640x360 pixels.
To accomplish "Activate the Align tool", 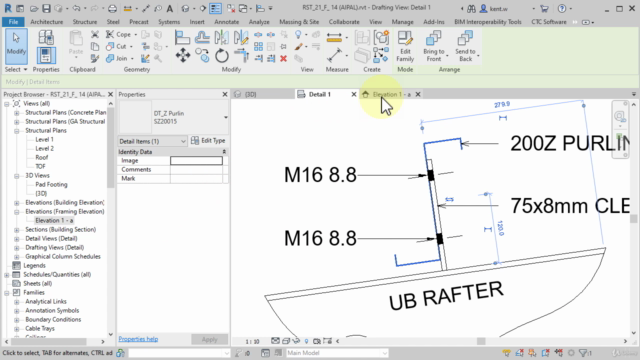I will tap(182, 38).
